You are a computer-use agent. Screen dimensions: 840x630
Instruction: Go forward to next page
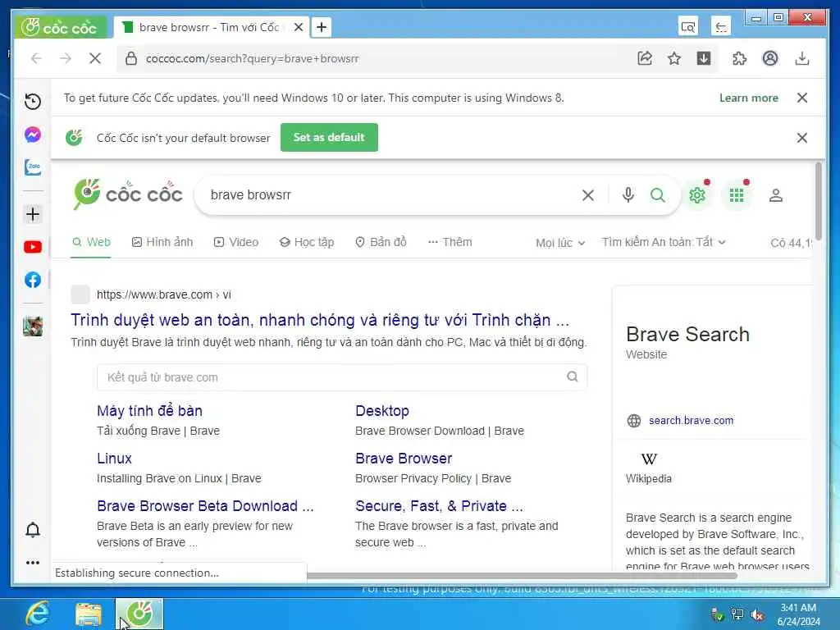pos(66,58)
